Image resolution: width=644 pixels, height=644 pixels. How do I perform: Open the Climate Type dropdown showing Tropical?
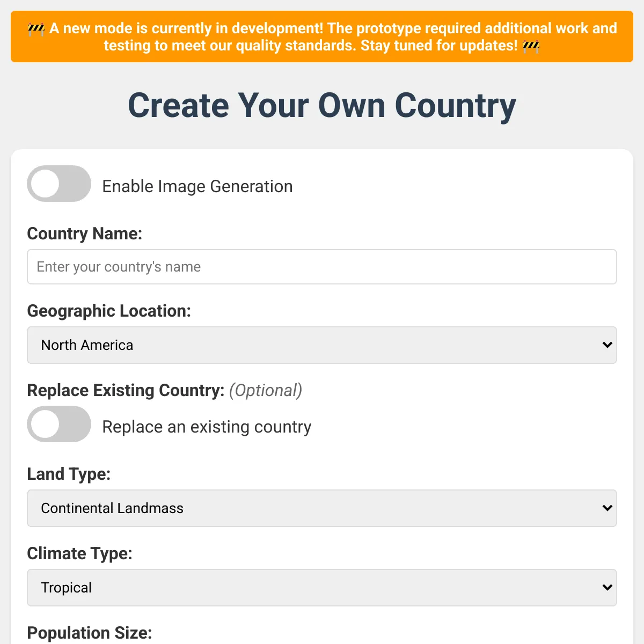[x=322, y=587]
